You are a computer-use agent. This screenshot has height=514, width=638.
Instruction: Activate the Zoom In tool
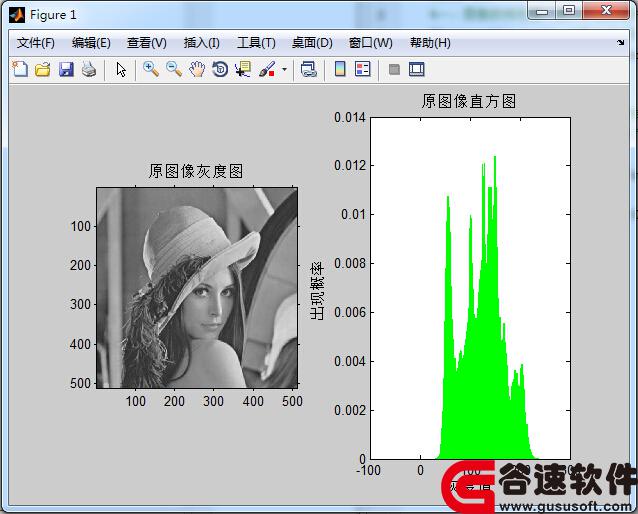pyautogui.click(x=151, y=69)
